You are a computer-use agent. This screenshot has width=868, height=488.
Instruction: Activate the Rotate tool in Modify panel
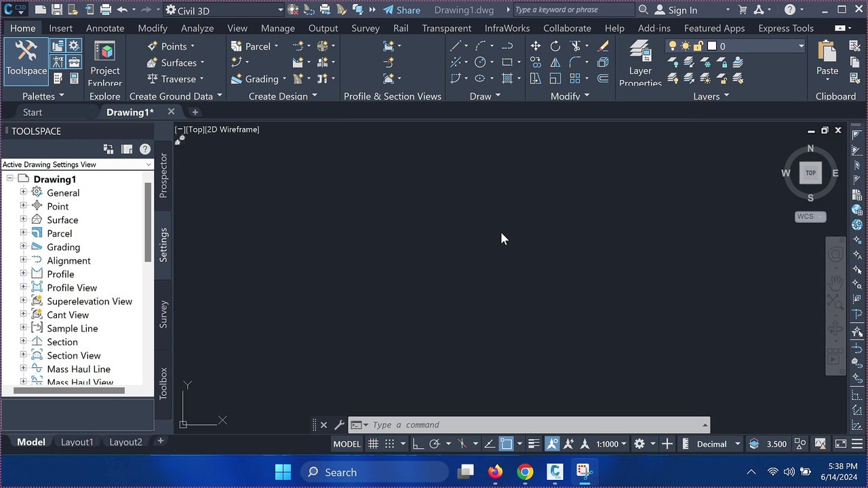coord(555,46)
